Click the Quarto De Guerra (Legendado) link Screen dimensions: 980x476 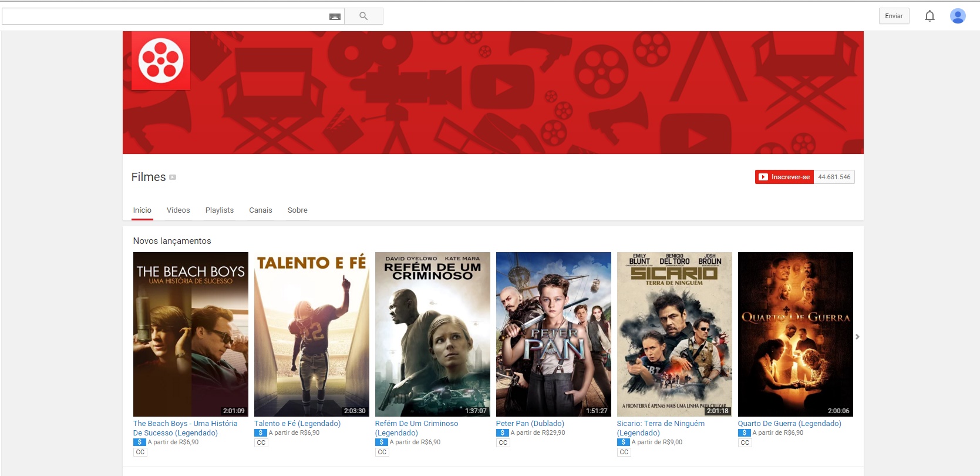click(790, 423)
